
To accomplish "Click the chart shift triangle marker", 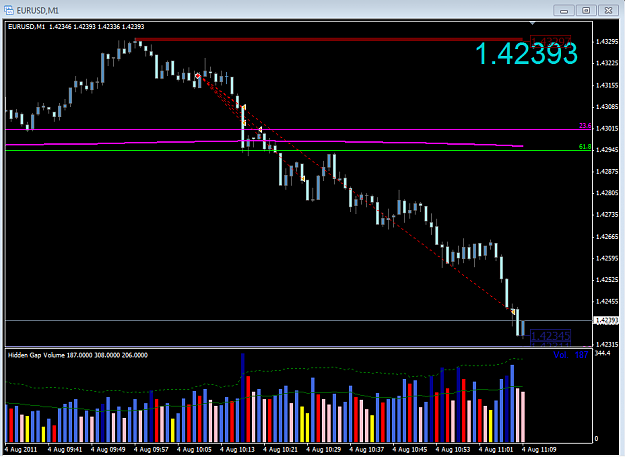I will (533, 24).
